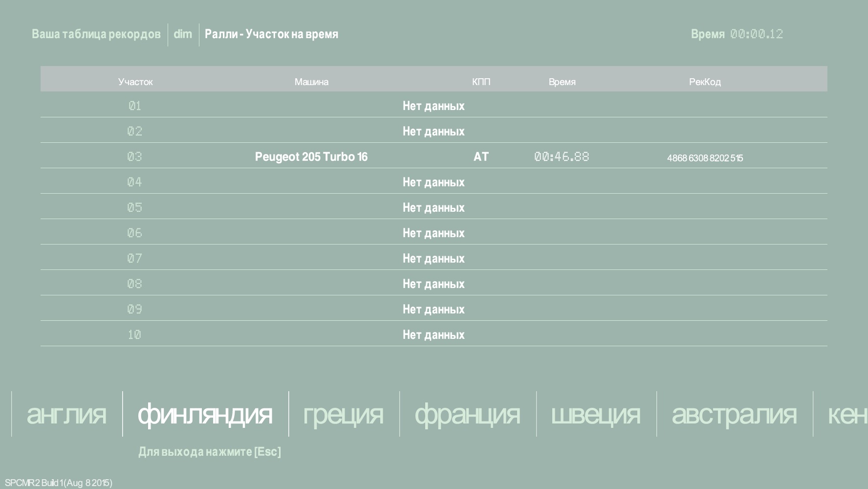Viewport: 868px width, 489px height.
Task: Select the Peugeot 205 Turbo 16 record
Action: coord(311,156)
